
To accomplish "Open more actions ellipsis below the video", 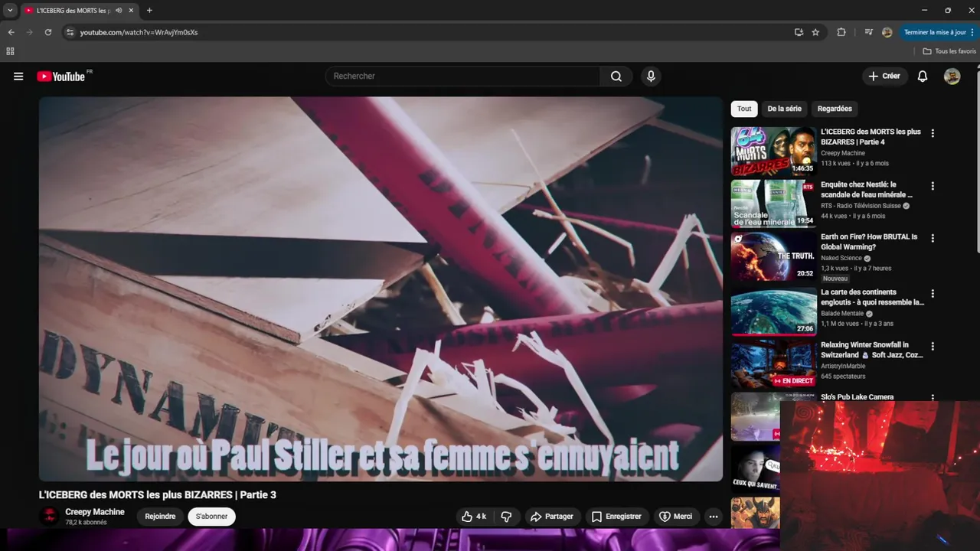I will click(x=714, y=517).
